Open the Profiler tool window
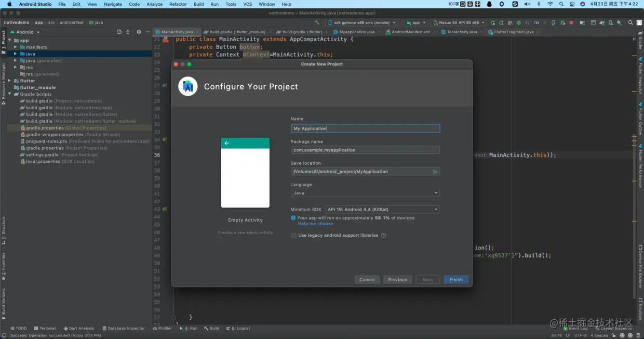Image resolution: width=644 pixels, height=339 pixels. coord(162,329)
